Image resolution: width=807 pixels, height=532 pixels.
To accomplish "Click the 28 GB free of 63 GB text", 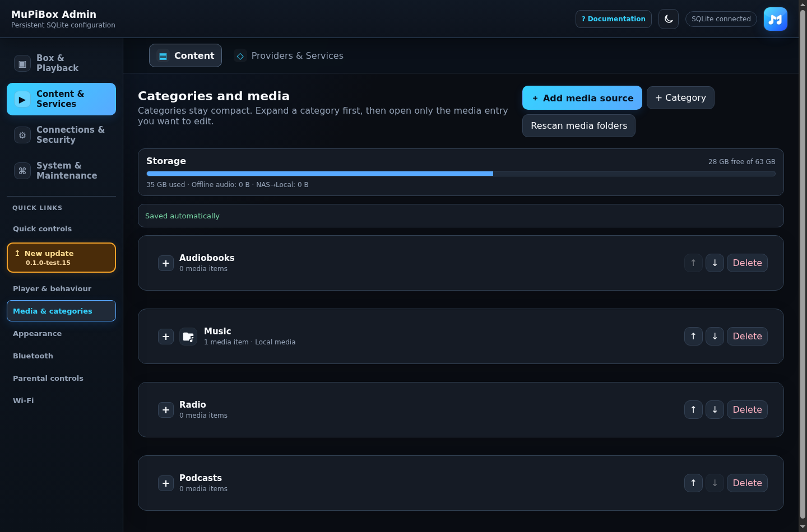I will tap(741, 162).
